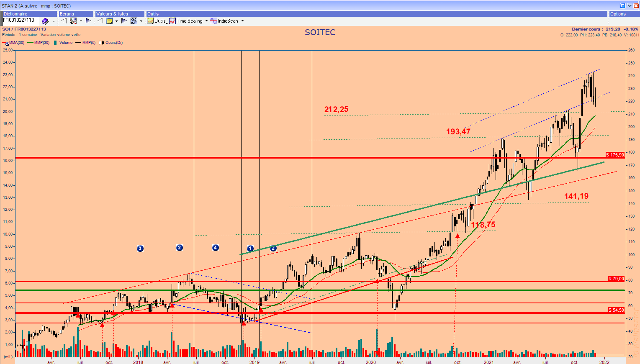This screenshot has width=640, height=364.
Task: Expand the list notes dropdown arrow
Action: pyautogui.click(x=116, y=21)
